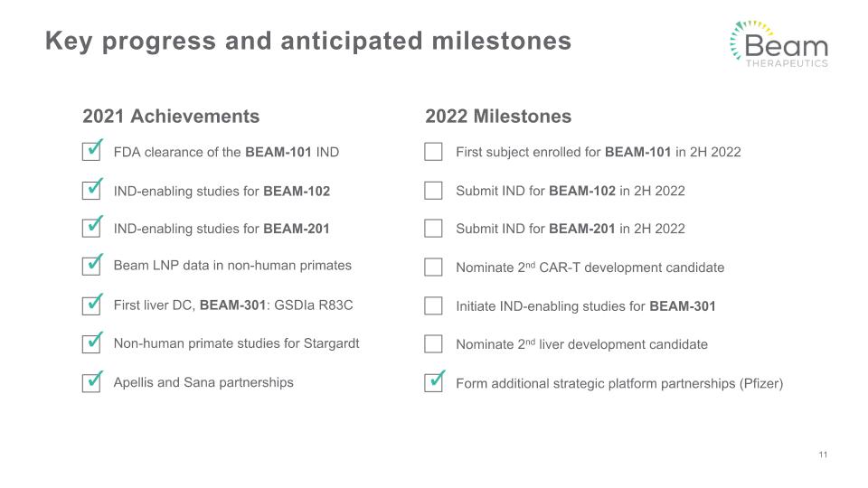Screen dimensions: 868x488
Task: Toggle the Beam LNP data checkbox
Action: [x=91, y=266]
